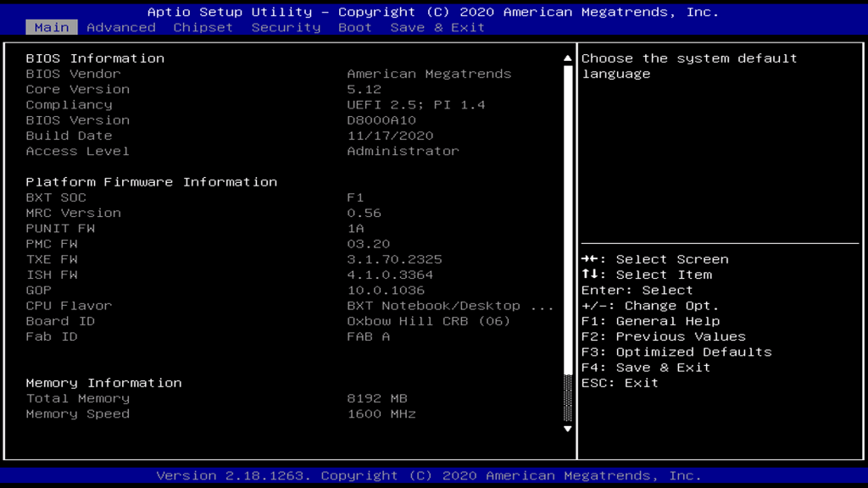868x488 pixels.
Task: Click the BXT Notebook/Desktop value
Action: coord(451,306)
